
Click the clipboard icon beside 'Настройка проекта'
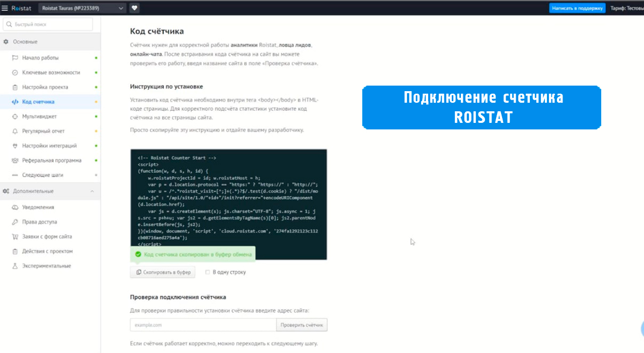point(15,87)
